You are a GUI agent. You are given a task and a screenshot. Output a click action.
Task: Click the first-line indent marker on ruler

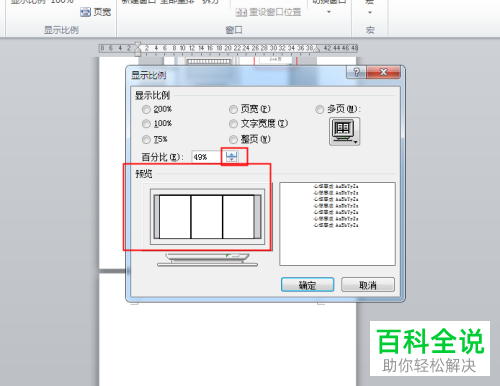tap(138, 44)
